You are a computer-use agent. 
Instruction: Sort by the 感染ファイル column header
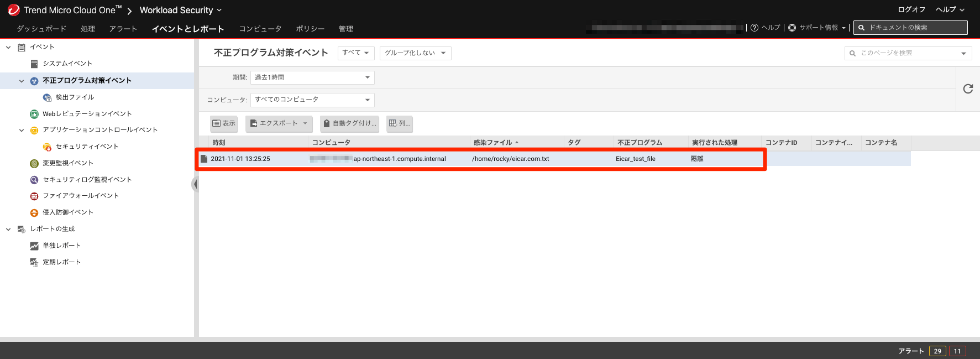pos(517,143)
